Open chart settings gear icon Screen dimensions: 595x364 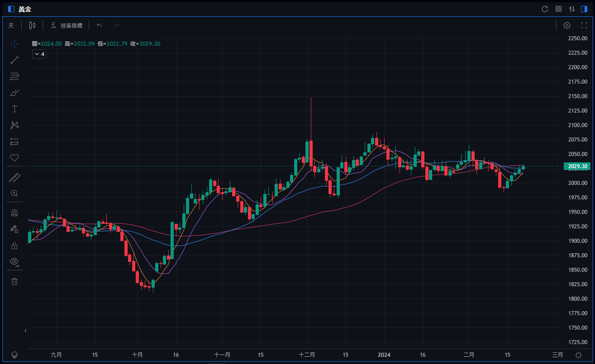coord(567,25)
